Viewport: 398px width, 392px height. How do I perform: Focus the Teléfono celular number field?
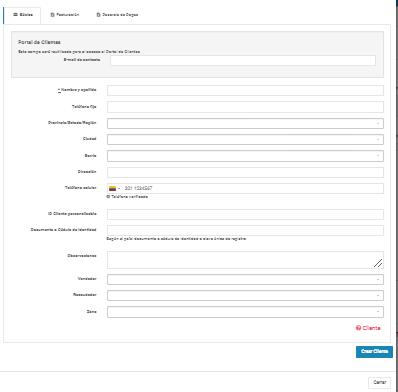click(253, 188)
